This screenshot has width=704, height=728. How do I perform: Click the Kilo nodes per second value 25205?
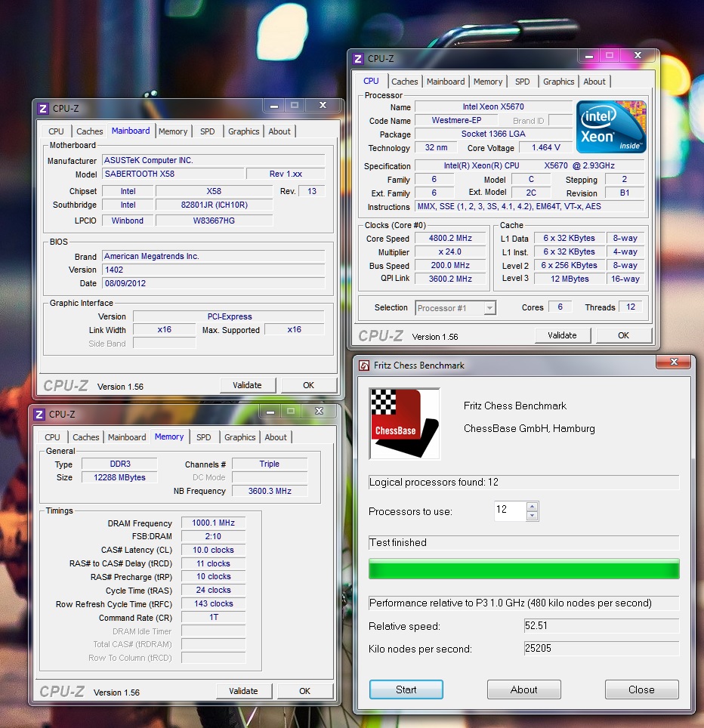click(x=601, y=649)
